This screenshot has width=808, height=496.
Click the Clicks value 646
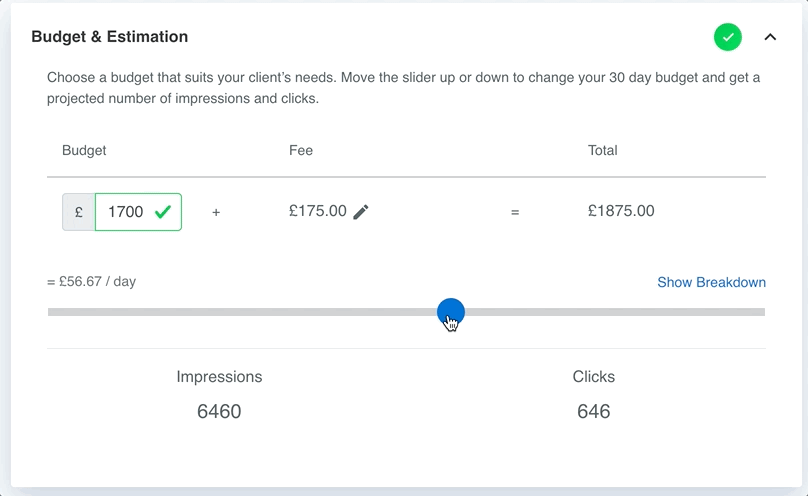[594, 412]
